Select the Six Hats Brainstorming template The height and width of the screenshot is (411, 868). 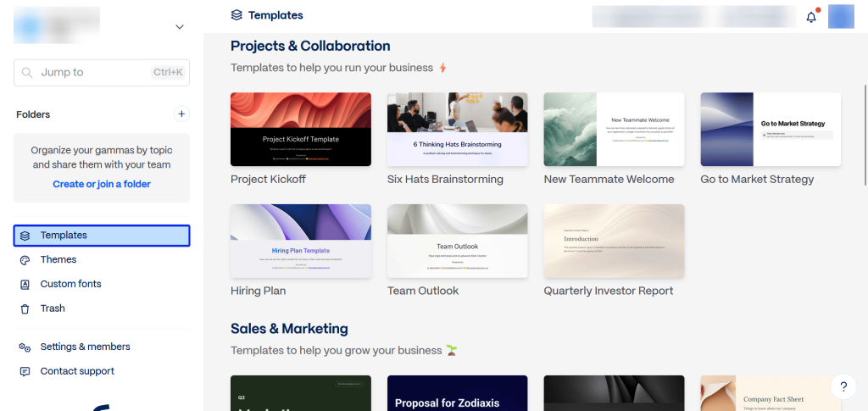[x=457, y=129]
